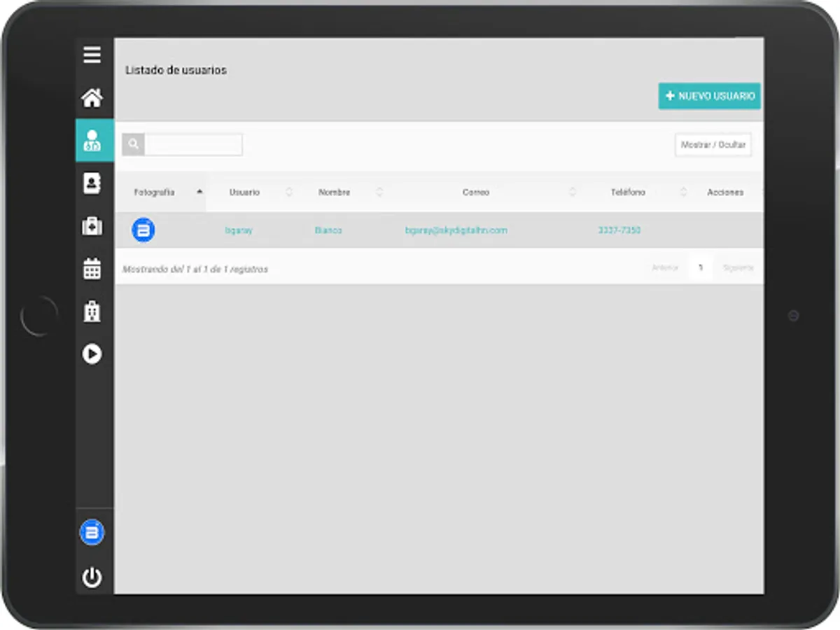The height and width of the screenshot is (630, 840).
Task: Select page 1 in pagination
Action: 700,268
